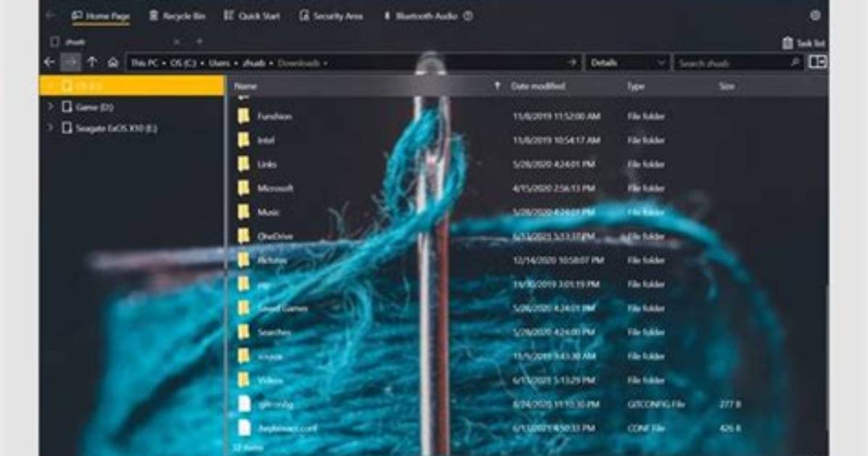868x456 pixels.
Task: Select the Music folder
Action: (269, 212)
